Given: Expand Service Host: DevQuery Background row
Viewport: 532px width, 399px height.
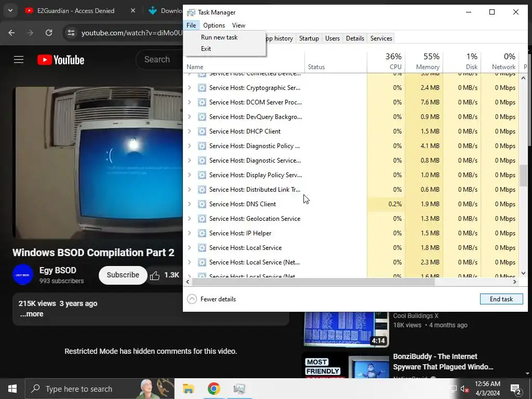Looking at the screenshot, I should [x=189, y=117].
